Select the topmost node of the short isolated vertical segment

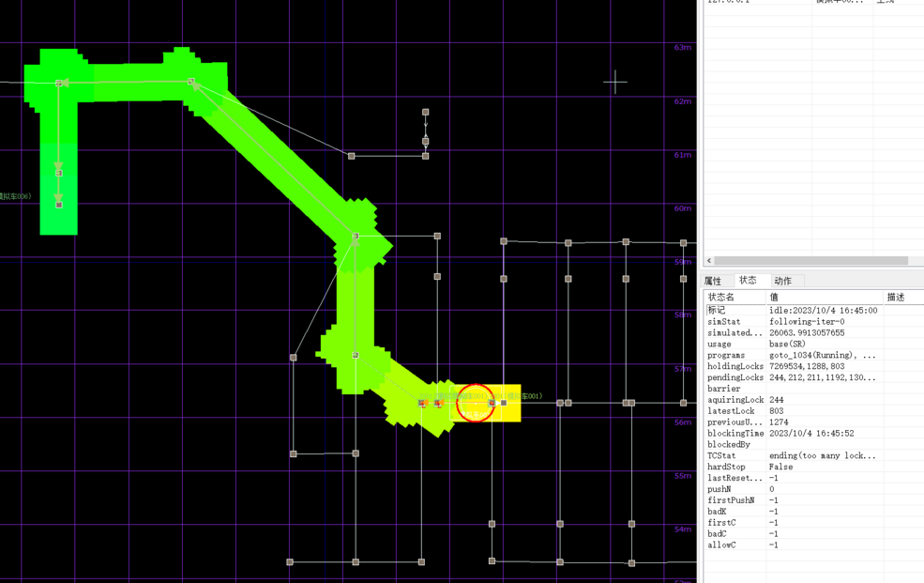pos(425,113)
